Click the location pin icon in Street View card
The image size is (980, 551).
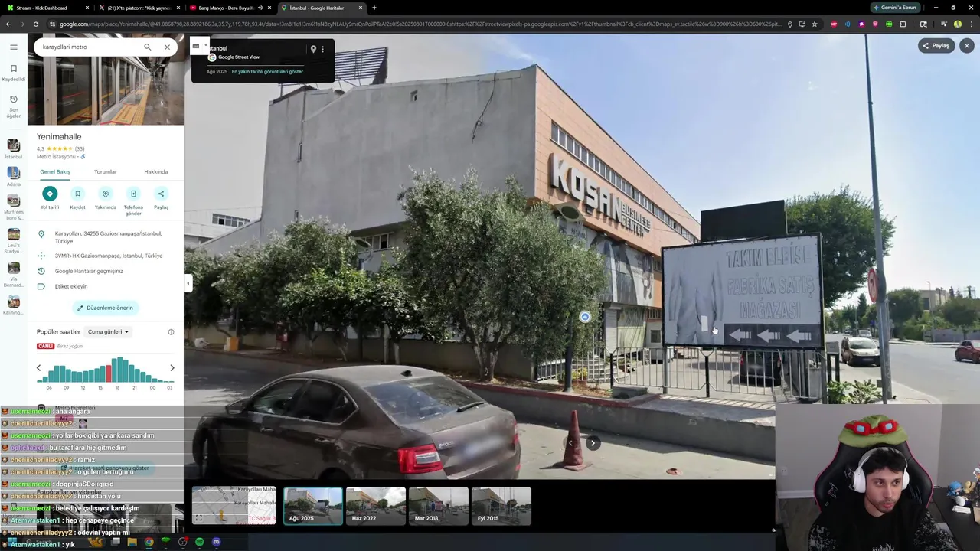tap(313, 49)
